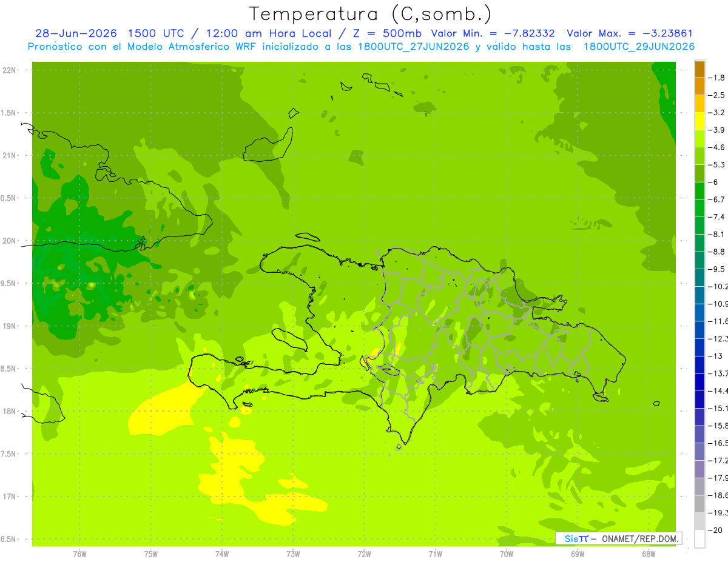Pick the yellow swatch between -3.2 and -3.9

(699, 121)
